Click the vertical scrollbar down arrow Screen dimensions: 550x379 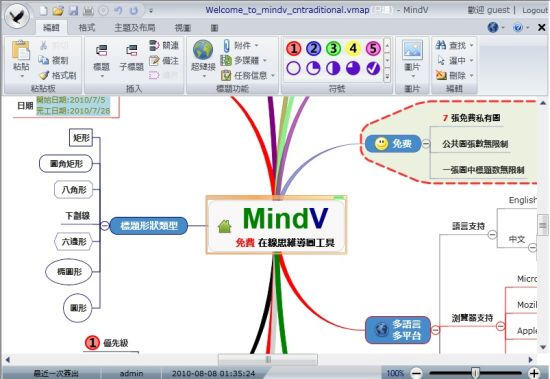(x=543, y=347)
